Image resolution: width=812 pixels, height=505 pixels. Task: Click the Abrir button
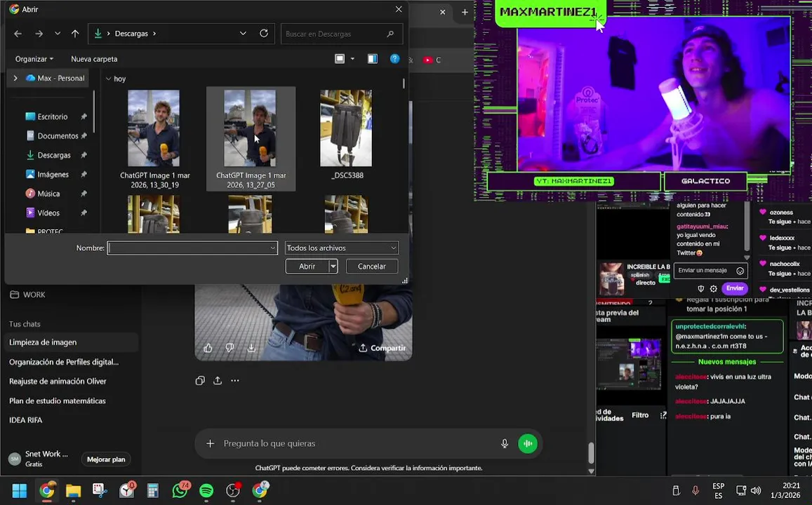point(307,266)
